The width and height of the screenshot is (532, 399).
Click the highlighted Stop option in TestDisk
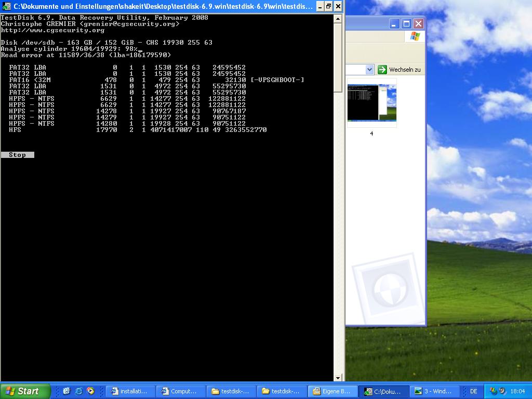click(17, 155)
